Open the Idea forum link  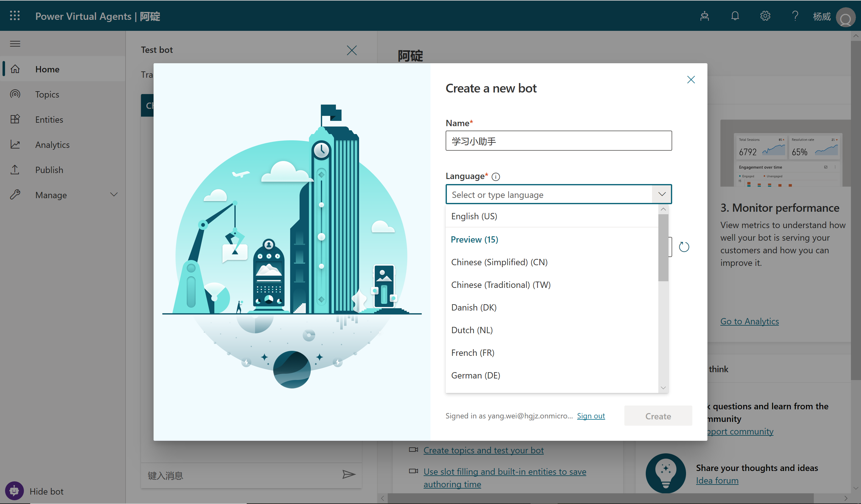pyautogui.click(x=717, y=480)
